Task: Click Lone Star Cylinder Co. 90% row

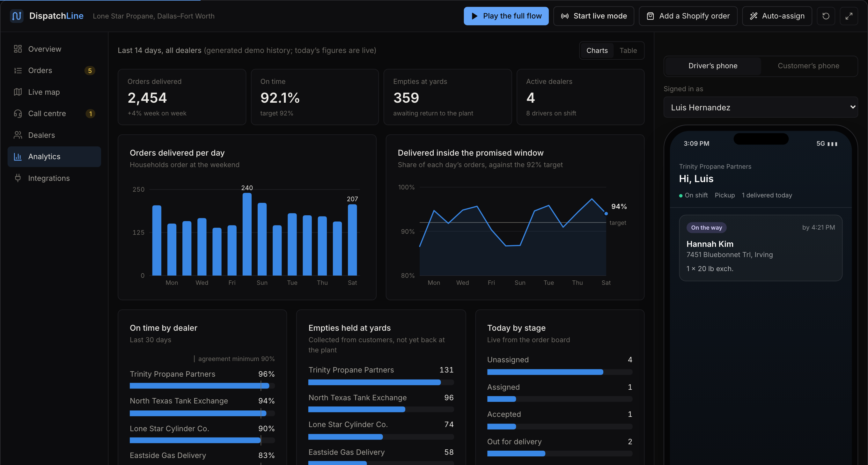Action: [x=202, y=434]
